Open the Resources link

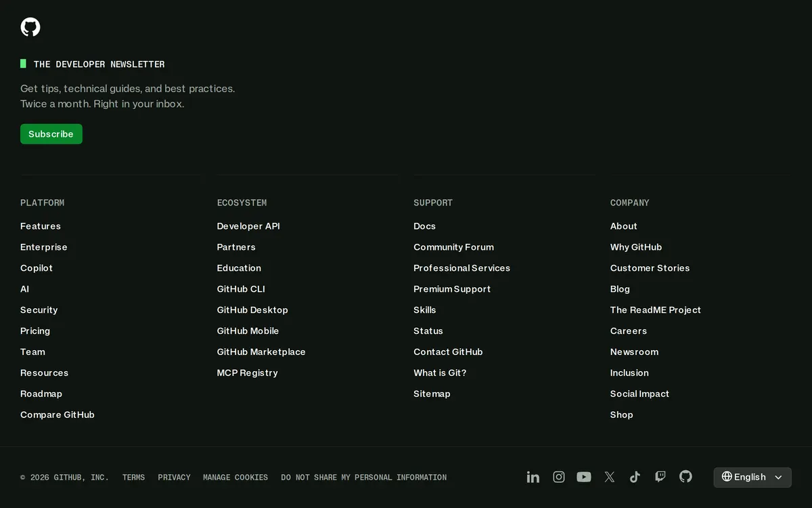pyautogui.click(x=45, y=373)
